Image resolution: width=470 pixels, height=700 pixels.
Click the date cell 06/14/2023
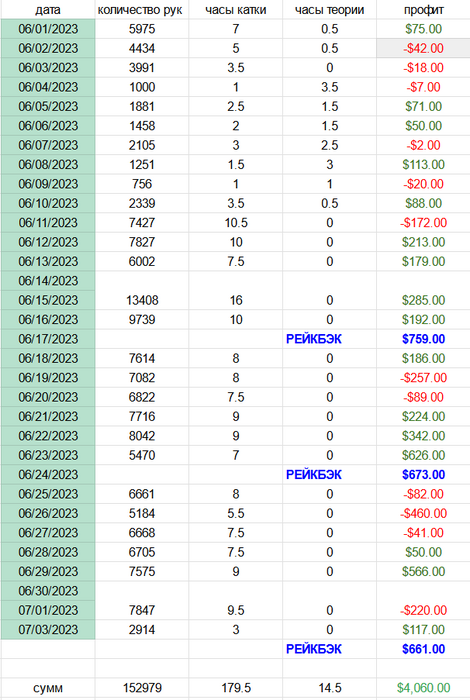[48, 281]
